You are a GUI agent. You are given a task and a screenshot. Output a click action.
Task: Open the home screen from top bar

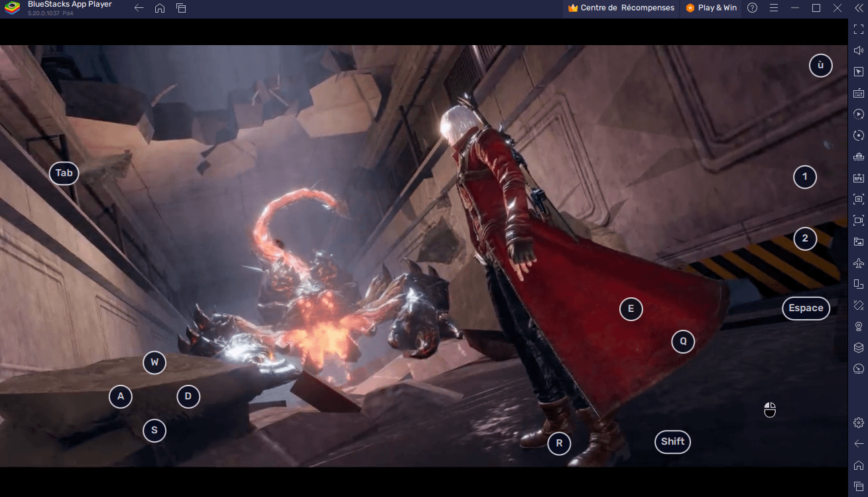click(x=160, y=8)
